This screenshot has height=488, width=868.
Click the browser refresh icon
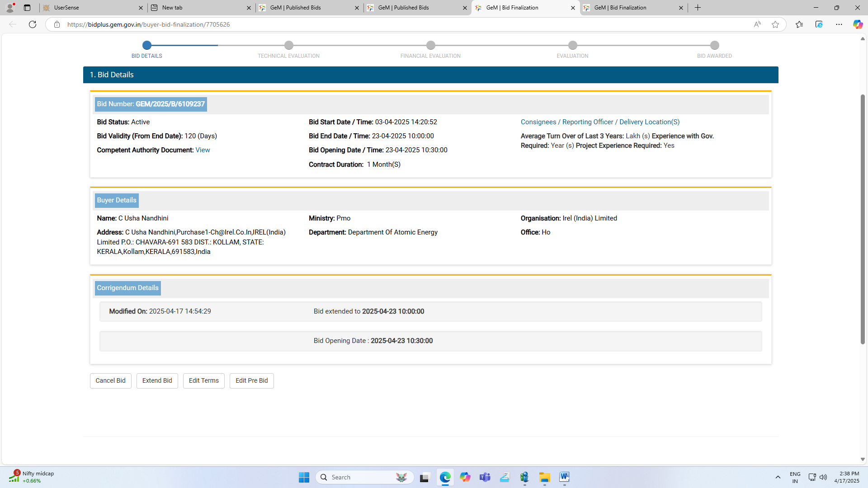[33, 24]
